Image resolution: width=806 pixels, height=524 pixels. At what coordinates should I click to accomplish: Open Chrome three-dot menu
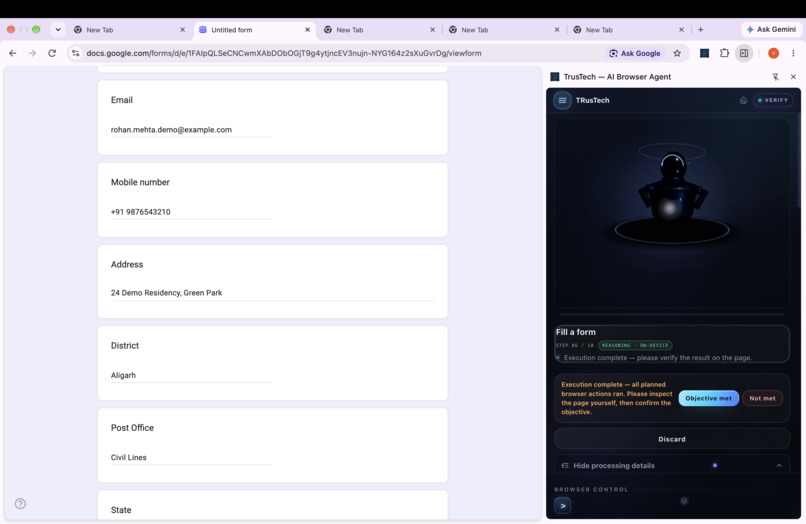coord(793,53)
